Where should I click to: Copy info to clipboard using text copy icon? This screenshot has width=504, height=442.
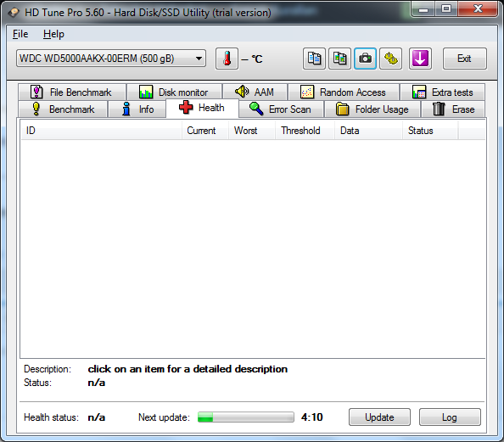314,59
